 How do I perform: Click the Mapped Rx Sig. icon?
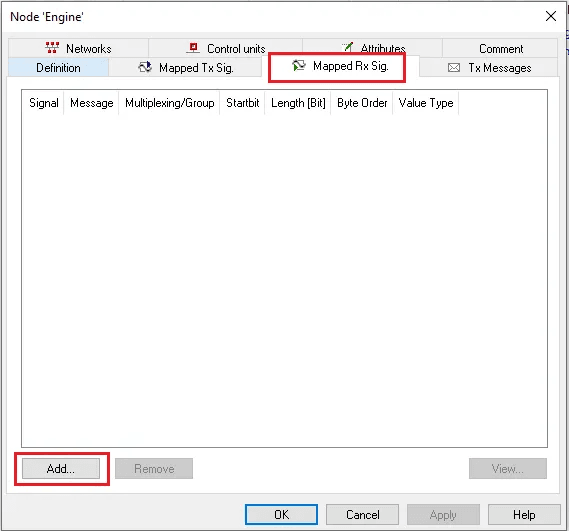click(x=299, y=66)
